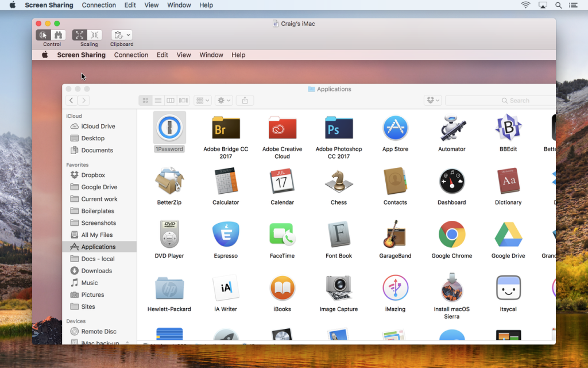Screen dimensions: 588x368
Task: Open Notification Center from the menu bar
Action: point(574,5)
